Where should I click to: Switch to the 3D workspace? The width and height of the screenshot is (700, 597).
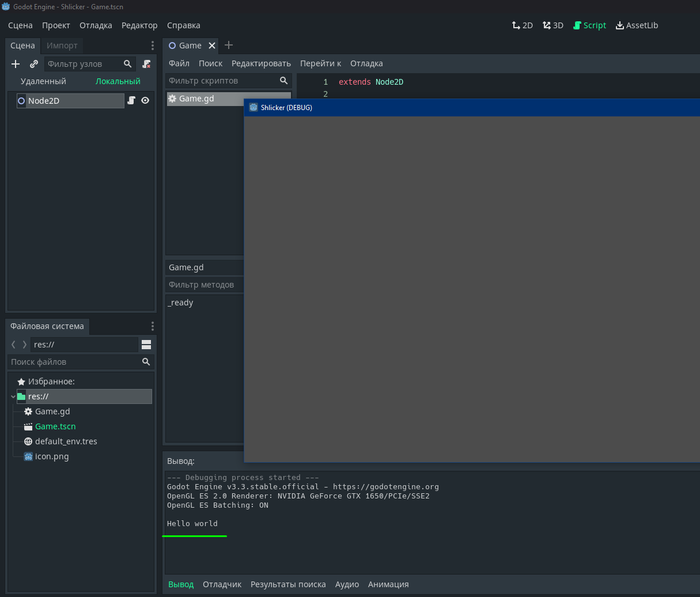pos(552,25)
